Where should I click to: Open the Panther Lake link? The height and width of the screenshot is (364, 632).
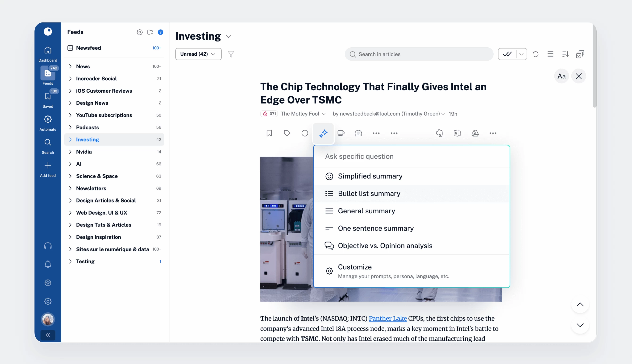tap(387, 318)
